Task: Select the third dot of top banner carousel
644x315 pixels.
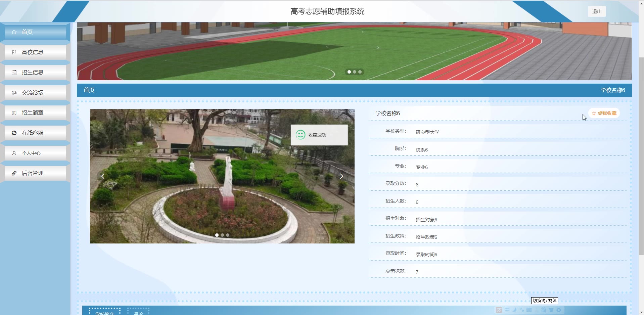Action: pos(360,72)
